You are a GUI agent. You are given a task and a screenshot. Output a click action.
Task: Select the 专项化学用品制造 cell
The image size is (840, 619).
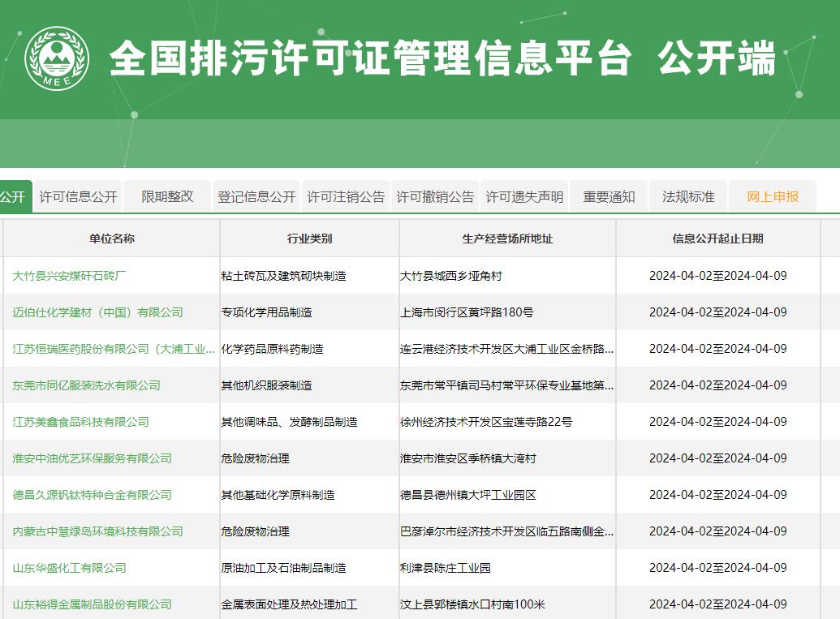click(266, 312)
